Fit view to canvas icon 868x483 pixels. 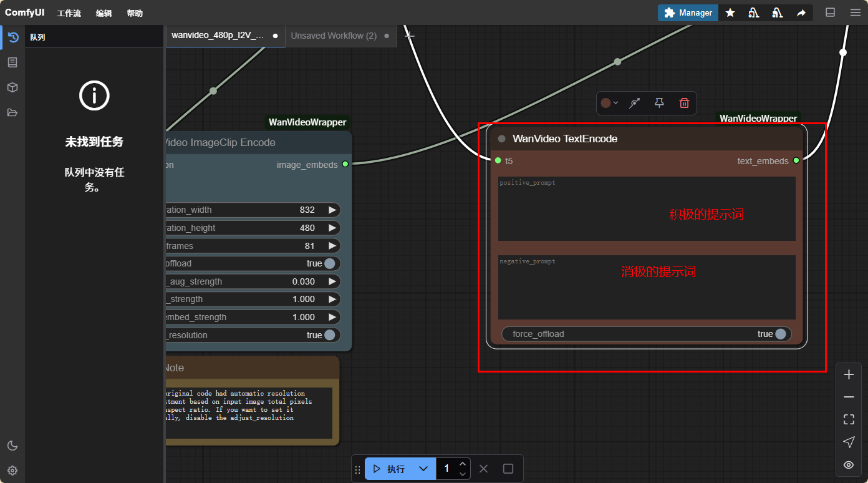coord(849,419)
